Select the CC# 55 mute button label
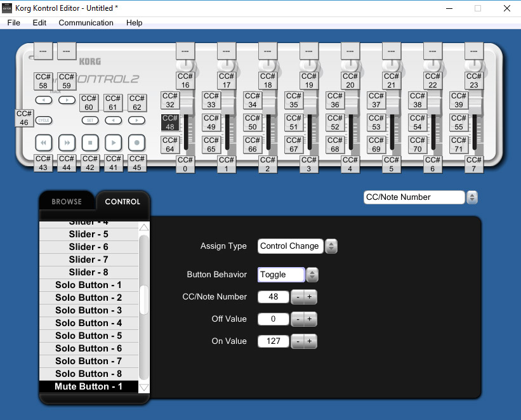Screen dimensions: 521x420 coord(459,122)
